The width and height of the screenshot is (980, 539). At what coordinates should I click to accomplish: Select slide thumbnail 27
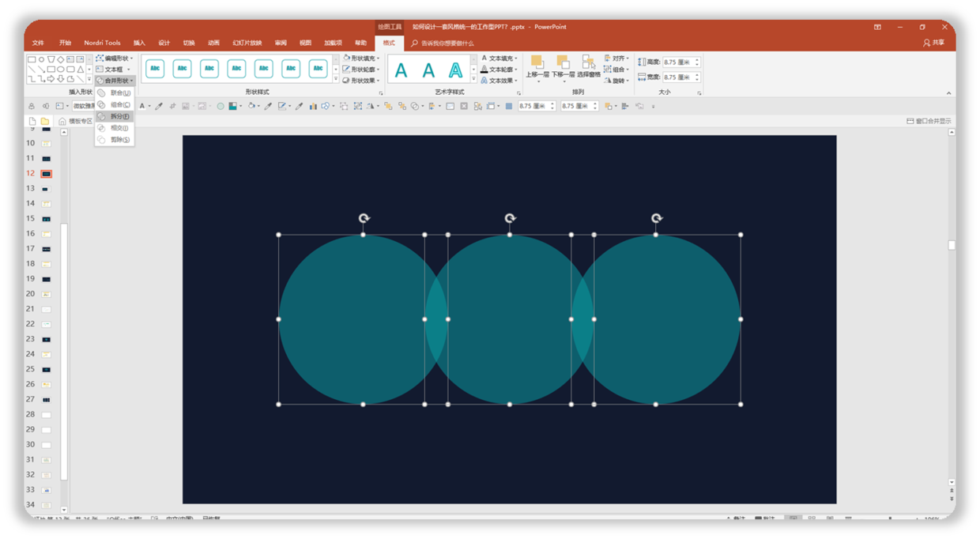47,399
